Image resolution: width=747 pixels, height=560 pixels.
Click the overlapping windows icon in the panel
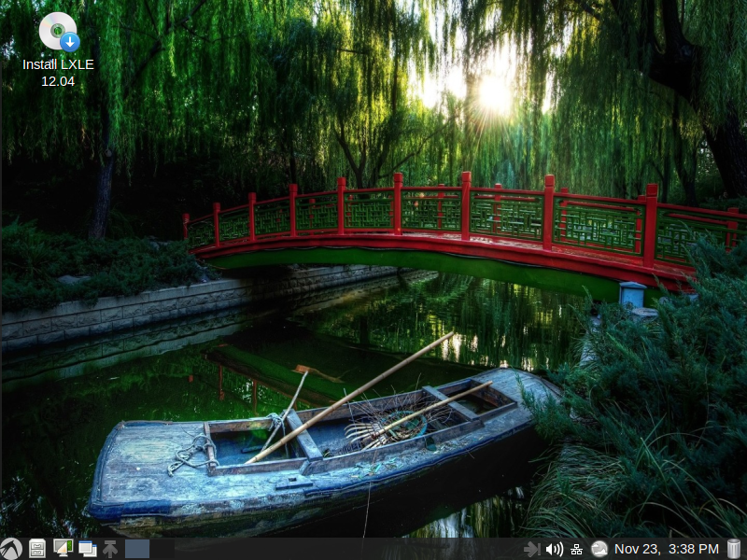[x=88, y=549]
